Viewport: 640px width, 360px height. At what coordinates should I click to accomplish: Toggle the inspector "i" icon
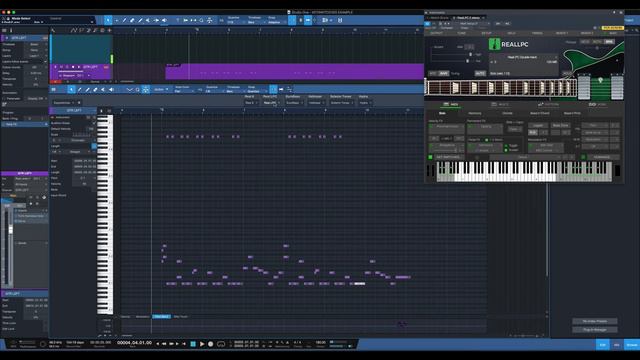[11, 30]
